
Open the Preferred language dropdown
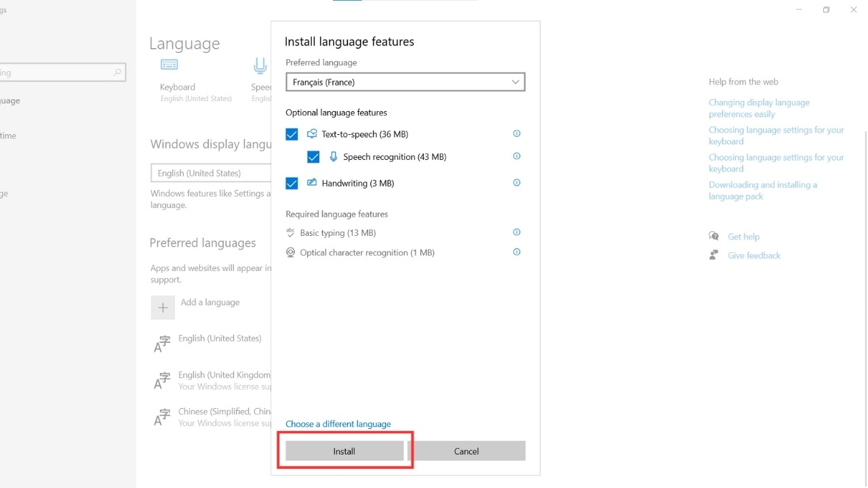pos(406,82)
